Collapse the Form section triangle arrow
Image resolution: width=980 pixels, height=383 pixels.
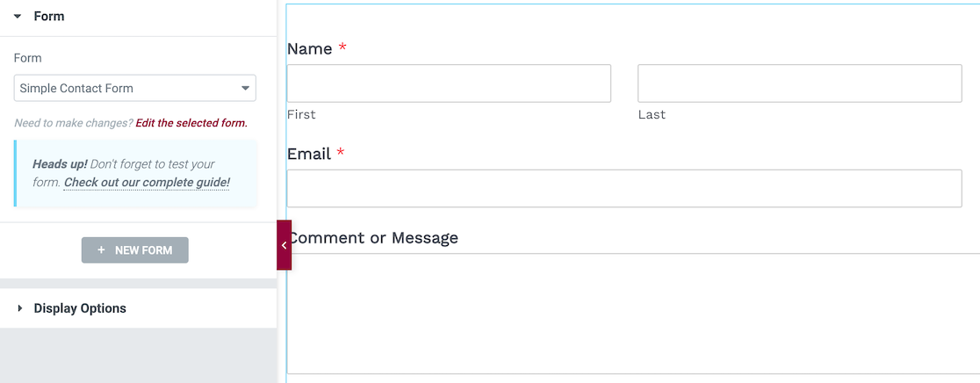point(18,17)
